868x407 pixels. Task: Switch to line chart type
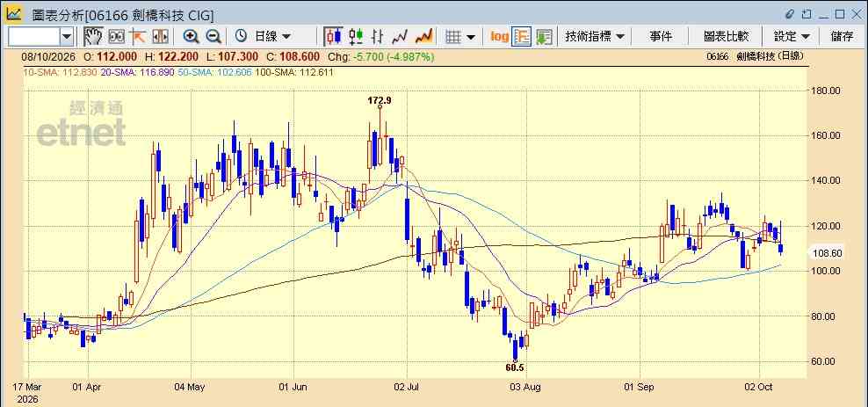pyautogui.click(x=399, y=37)
